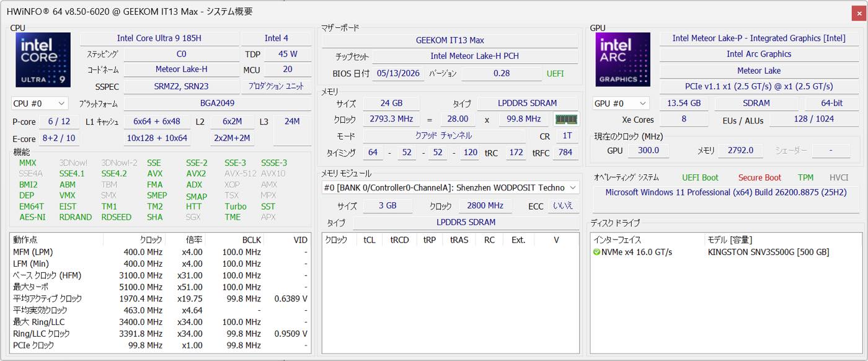Click the green UEFI label
The height and width of the screenshot is (361, 868).
pyautogui.click(x=555, y=73)
